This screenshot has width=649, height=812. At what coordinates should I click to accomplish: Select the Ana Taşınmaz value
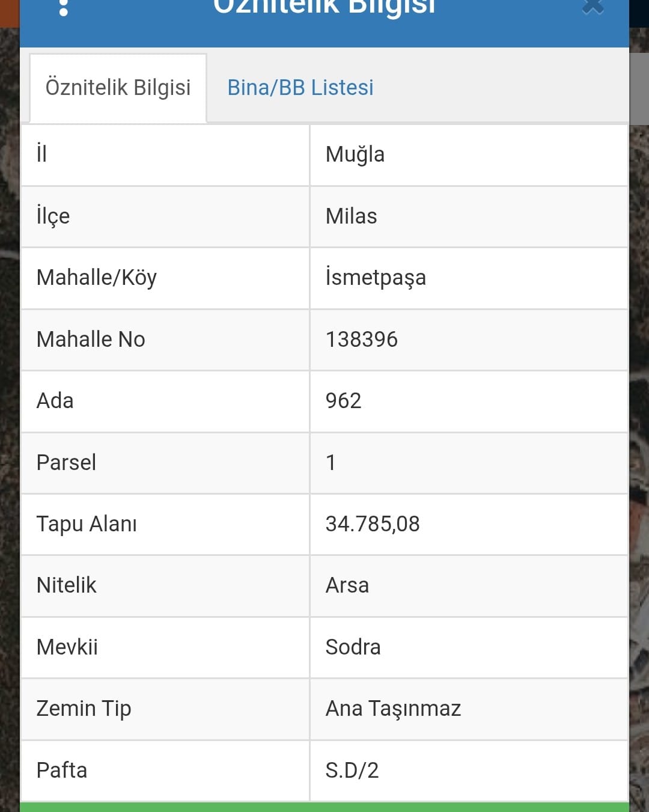(x=393, y=709)
